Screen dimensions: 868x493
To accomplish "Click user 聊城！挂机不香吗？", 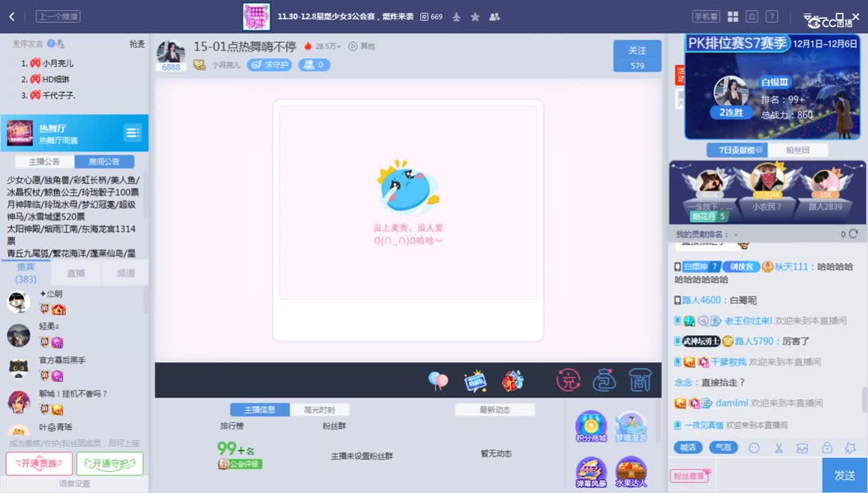I will tap(73, 394).
